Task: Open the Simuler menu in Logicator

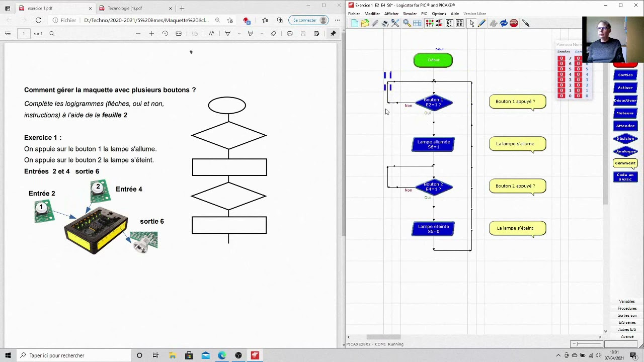Action: click(410, 14)
